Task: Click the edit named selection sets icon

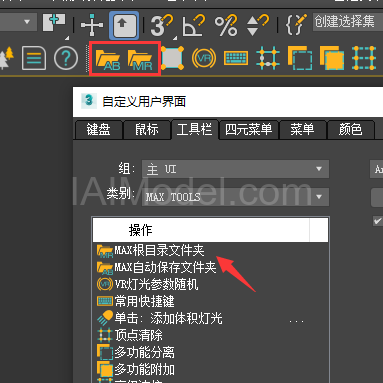Action: tap(296, 24)
